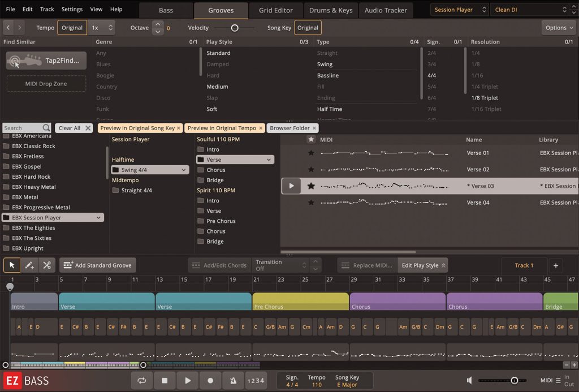
Task: Open the Track menu
Action: tap(46, 9)
